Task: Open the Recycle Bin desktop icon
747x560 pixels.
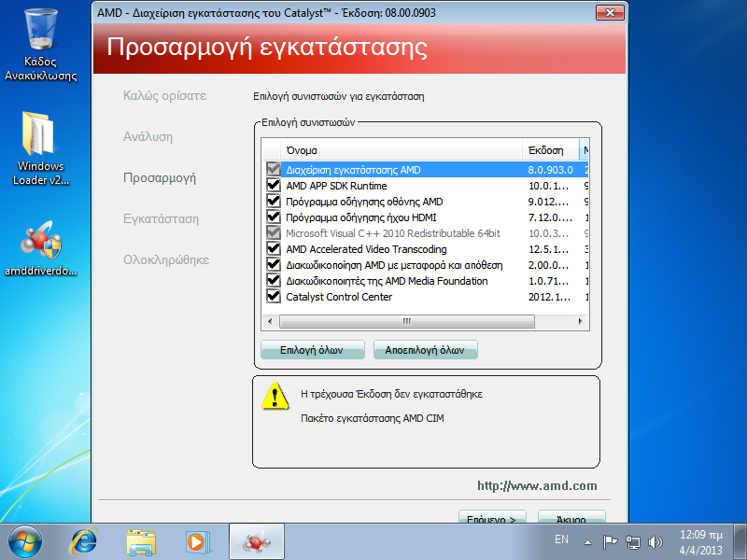Action: [x=40, y=45]
